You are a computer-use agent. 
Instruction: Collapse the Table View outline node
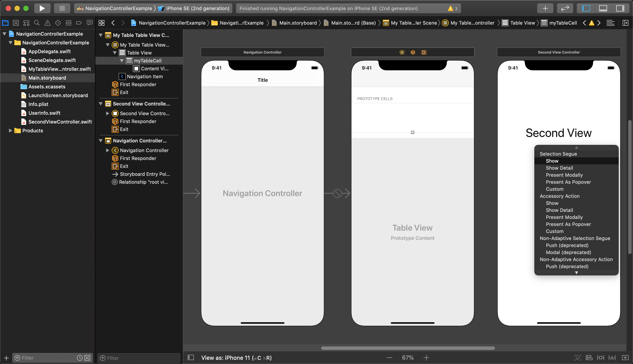(115, 53)
